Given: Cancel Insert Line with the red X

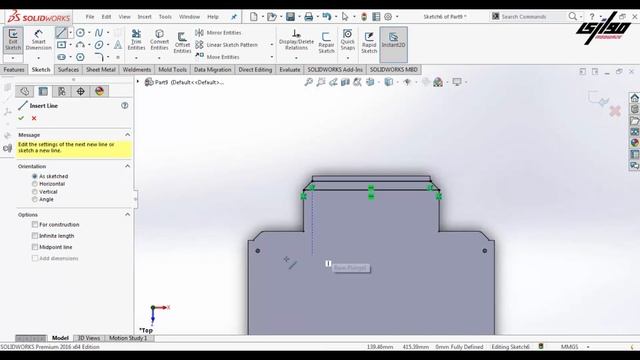Looking at the screenshot, I should 34,118.
